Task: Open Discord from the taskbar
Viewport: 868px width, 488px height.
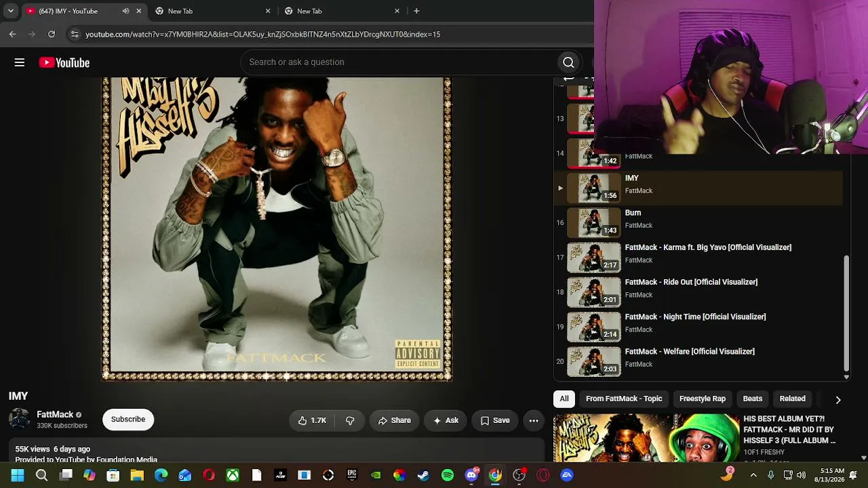Action: [x=471, y=475]
